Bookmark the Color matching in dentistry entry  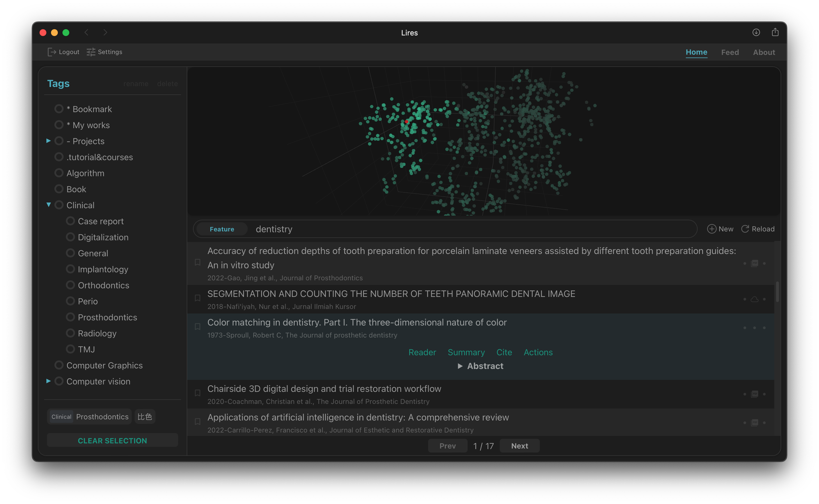(x=198, y=327)
